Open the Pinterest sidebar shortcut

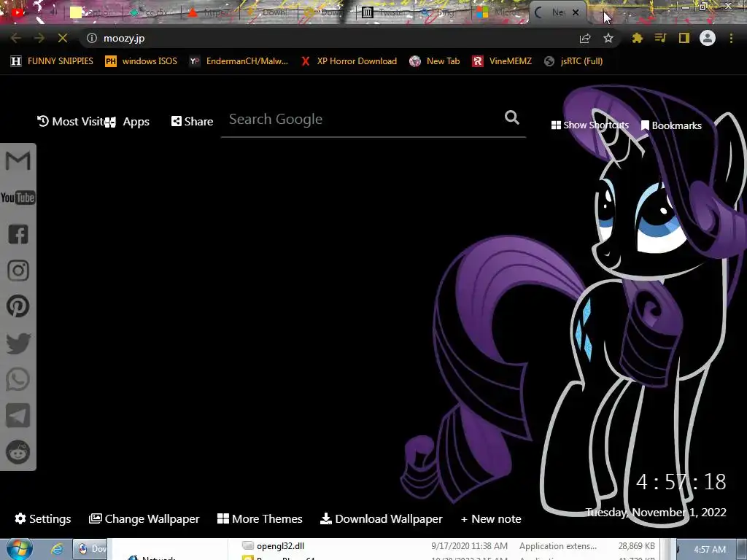(x=18, y=306)
